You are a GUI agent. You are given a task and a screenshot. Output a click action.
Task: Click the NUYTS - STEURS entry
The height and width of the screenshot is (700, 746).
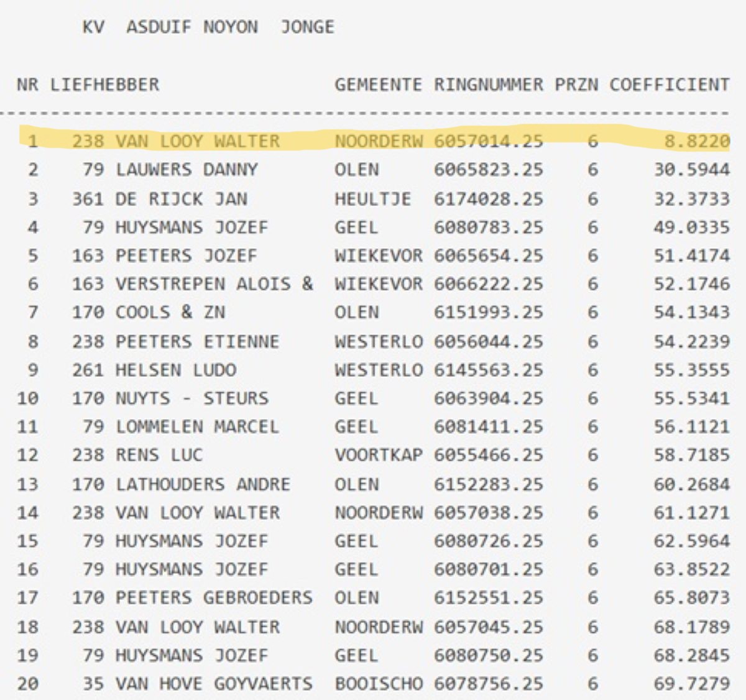[191, 398]
